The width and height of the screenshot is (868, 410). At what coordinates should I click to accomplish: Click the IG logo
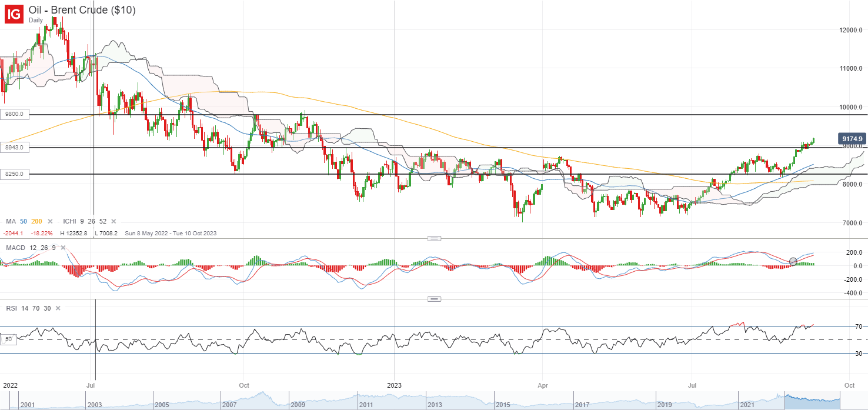pyautogui.click(x=14, y=14)
